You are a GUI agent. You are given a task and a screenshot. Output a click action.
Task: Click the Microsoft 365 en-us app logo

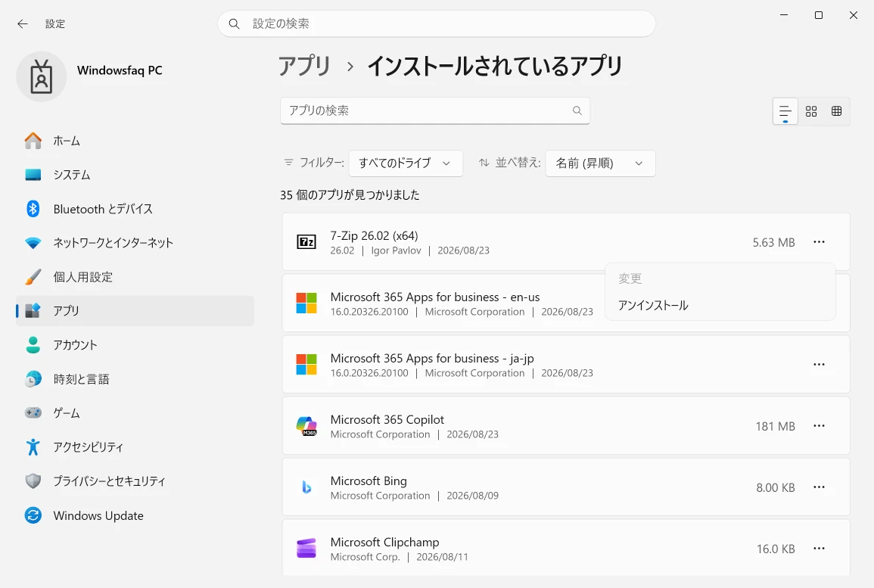pyautogui.click(x=306, y=303)
